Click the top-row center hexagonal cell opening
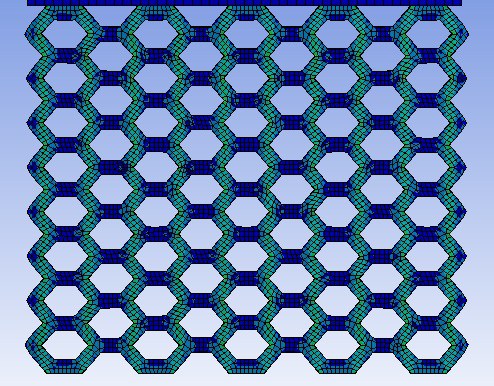 pyautogui.click(x=247, y=34)
